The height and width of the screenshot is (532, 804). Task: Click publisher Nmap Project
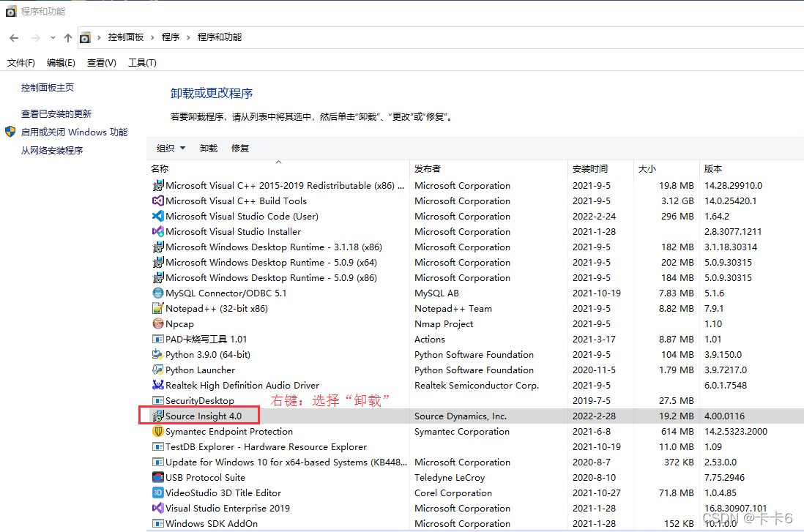coord(444,324)
